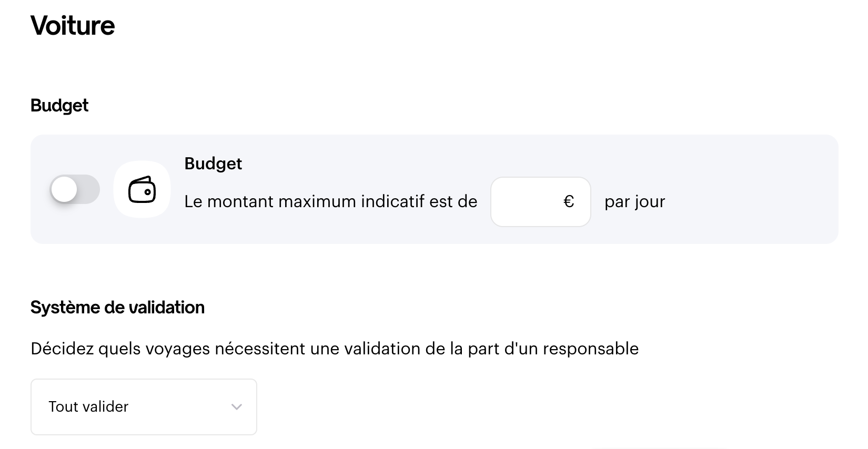Open the "Tout valider" dropdown
Screen dimensions: 868x449
click(144, 407)
